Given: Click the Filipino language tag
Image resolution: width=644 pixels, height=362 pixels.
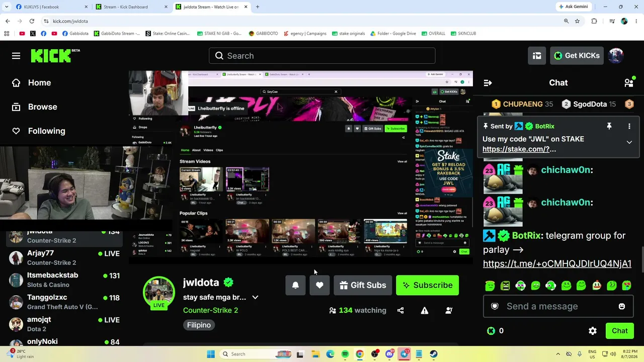Looking at the screenshot, I should [x=199, y=325].
